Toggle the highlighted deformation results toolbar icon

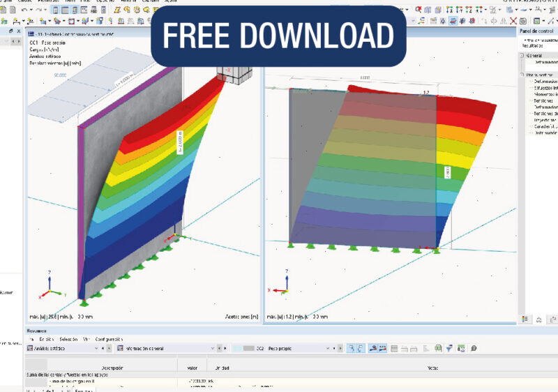(x=453, y=21)
